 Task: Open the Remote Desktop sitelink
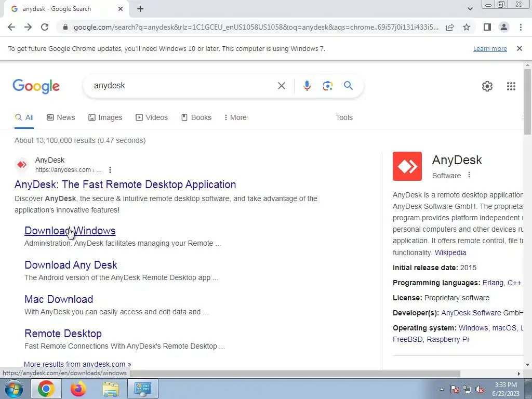coord(63,334)
